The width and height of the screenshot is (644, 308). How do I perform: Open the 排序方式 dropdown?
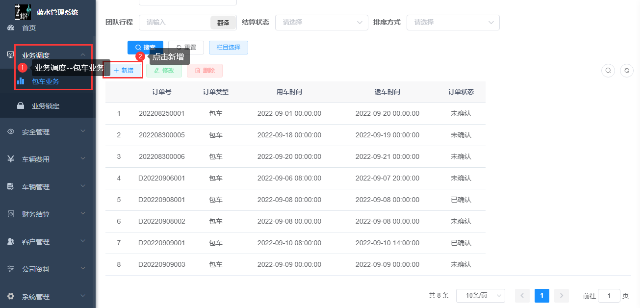pos(453,23)
